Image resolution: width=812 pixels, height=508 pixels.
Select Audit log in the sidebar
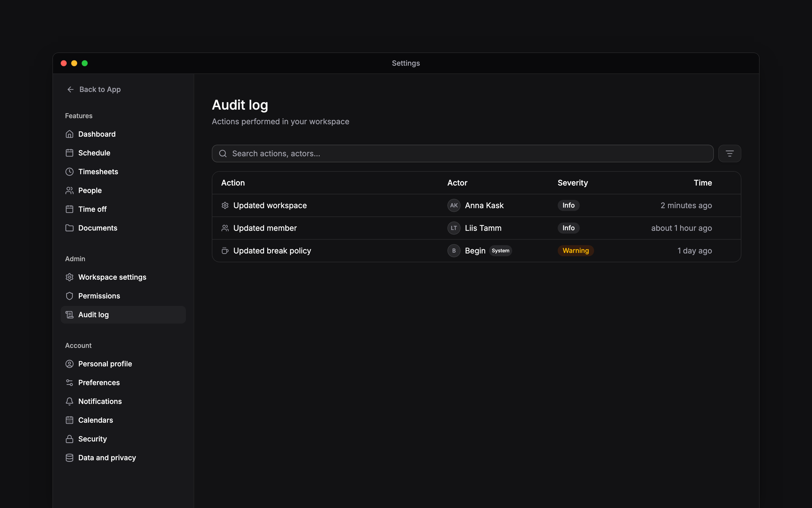(x=123, y=315)
